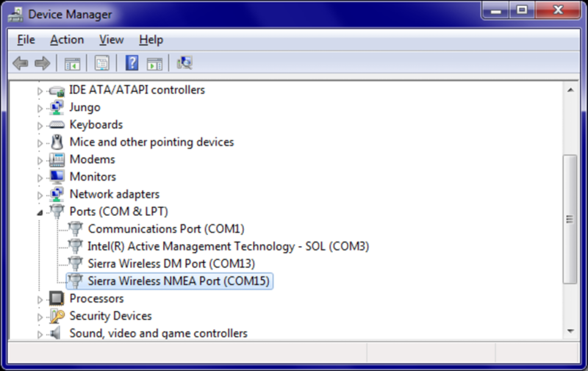Select Ports (COM & LPT) label

(118, 212)
